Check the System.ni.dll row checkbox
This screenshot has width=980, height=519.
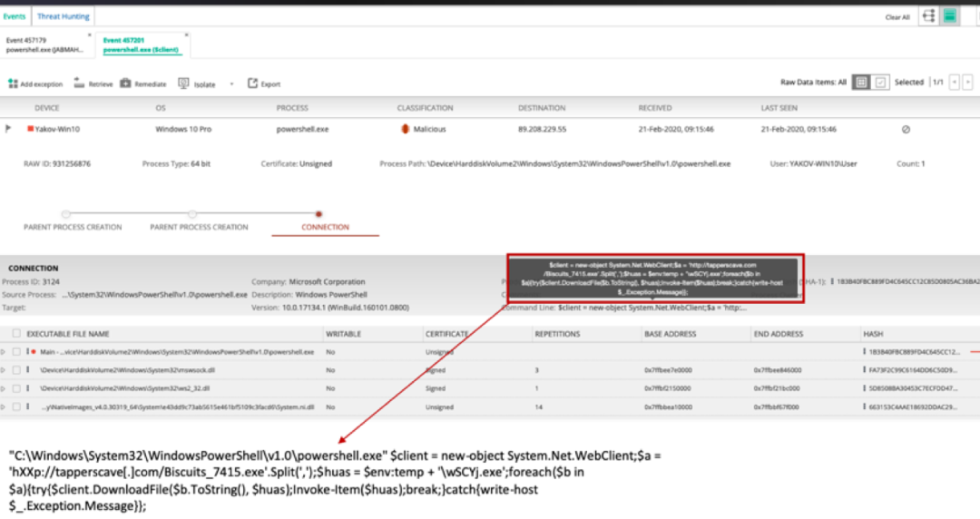pyautogui.click(x=16, y=407)
